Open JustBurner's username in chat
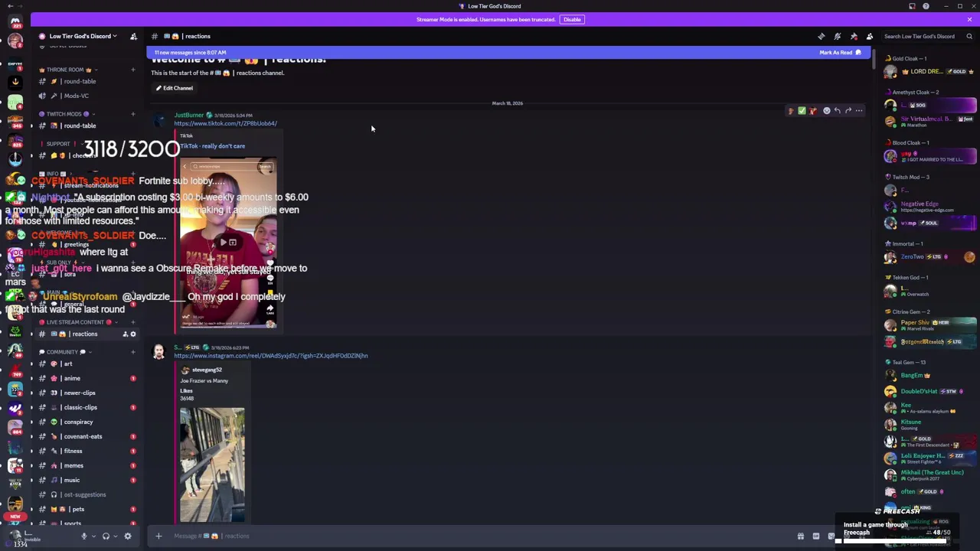This screenshot has width=980, height=551. [188, 116]
